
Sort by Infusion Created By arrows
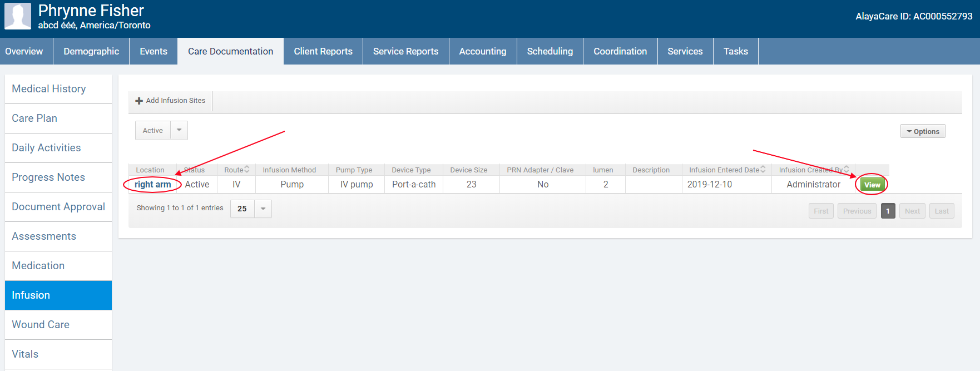click(x=846, y=169)
